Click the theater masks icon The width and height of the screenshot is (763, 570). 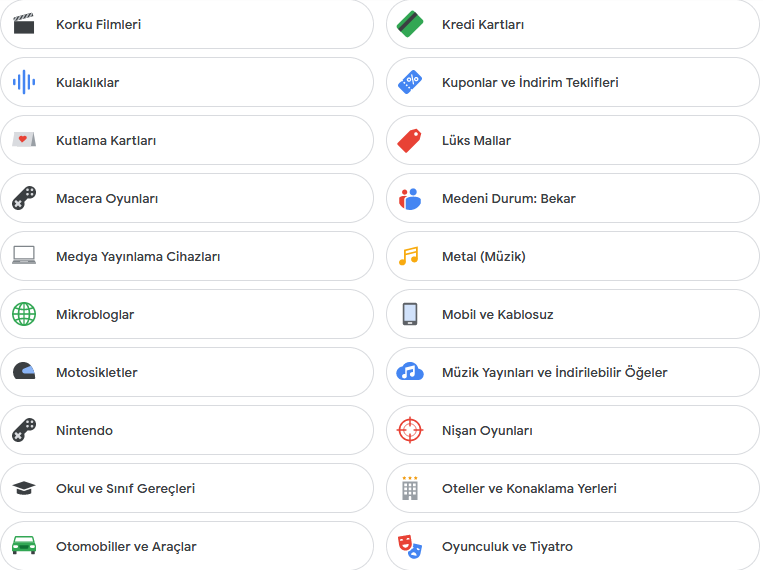point(410,546)
